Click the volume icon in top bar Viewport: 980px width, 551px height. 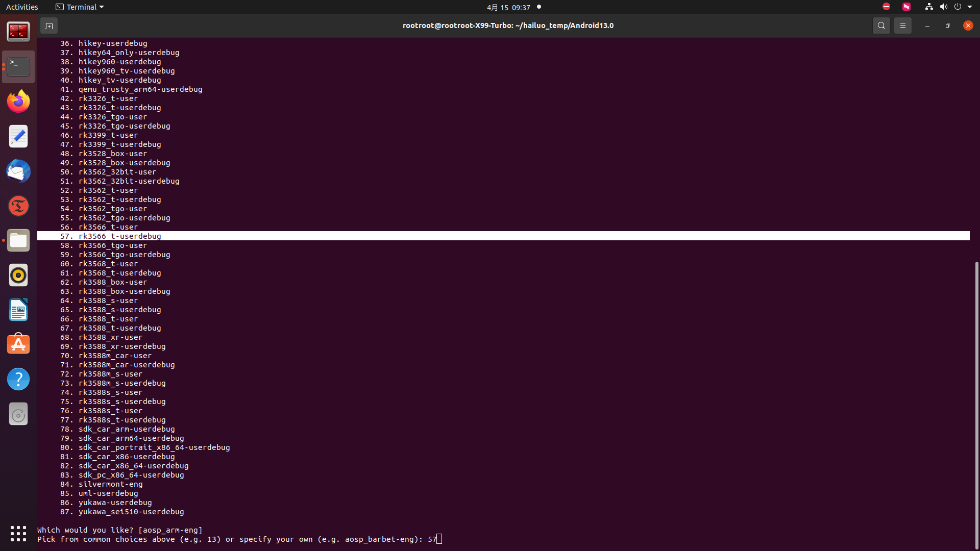coord(943,7)
